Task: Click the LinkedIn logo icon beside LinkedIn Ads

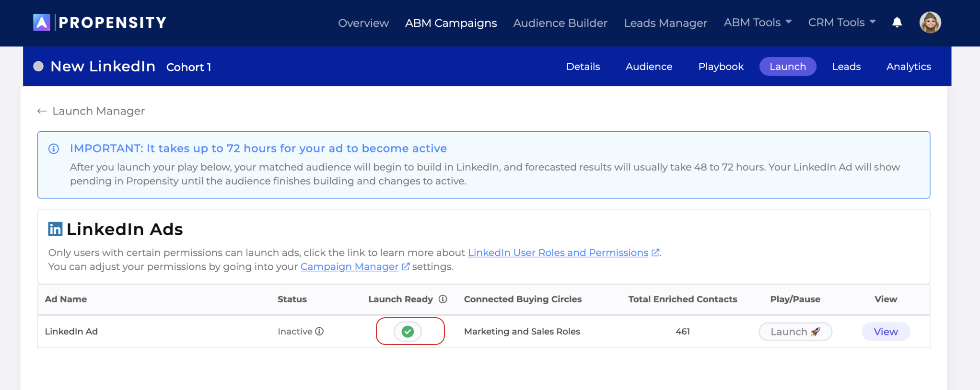Action: [x=55, y=229]
